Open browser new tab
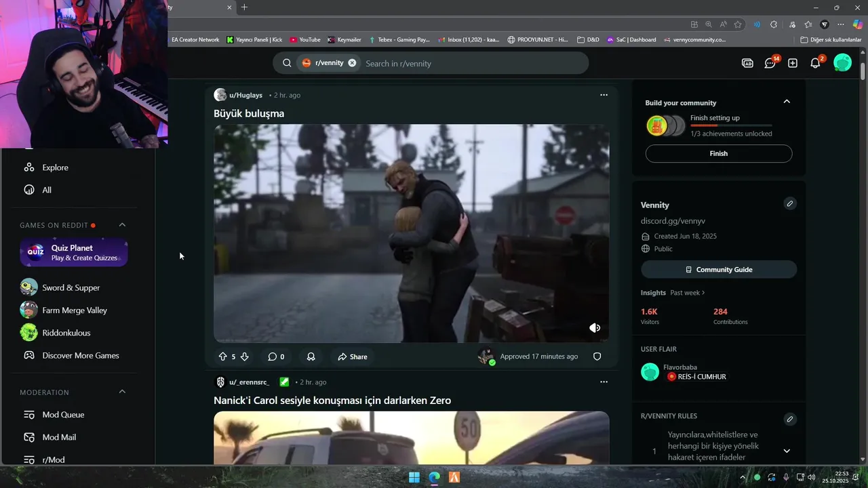 (244, 7)
